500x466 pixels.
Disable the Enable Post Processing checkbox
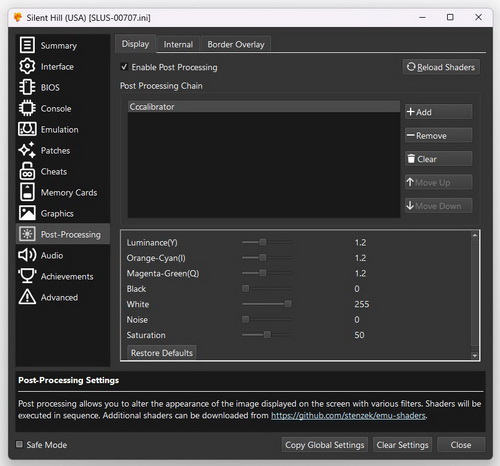124,67
